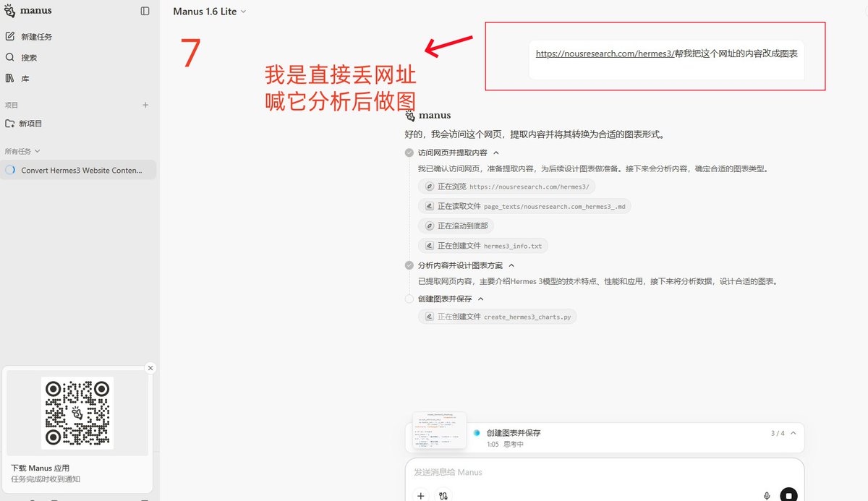Click the file icon in 正在读取文件 chip
868x501 pixels.
click(x=429, y=207)
